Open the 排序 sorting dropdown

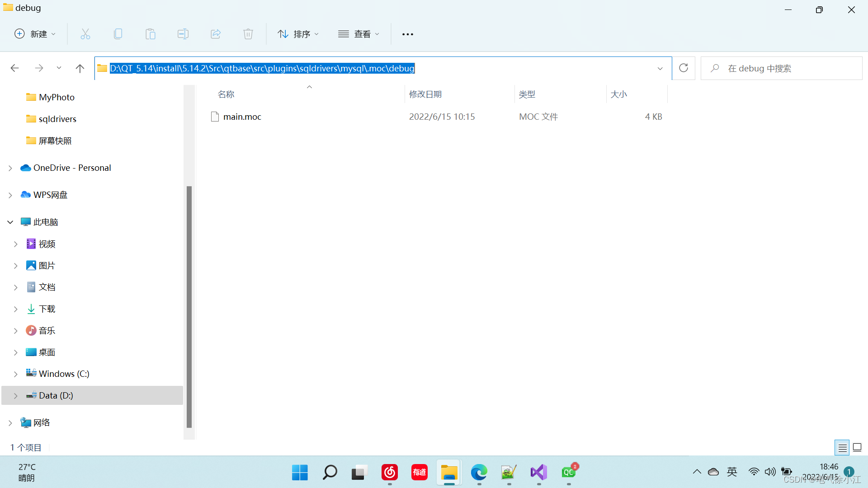(298, 34)
